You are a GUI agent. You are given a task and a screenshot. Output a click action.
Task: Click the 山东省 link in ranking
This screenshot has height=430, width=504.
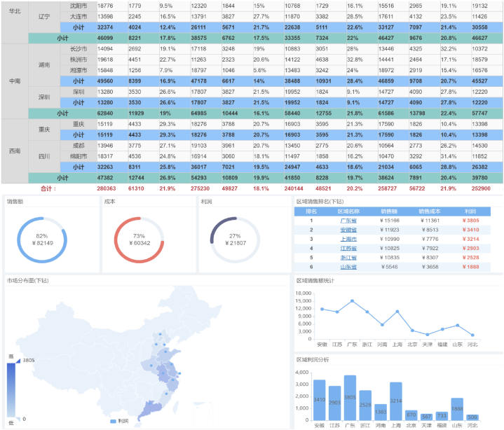point(348,267)
